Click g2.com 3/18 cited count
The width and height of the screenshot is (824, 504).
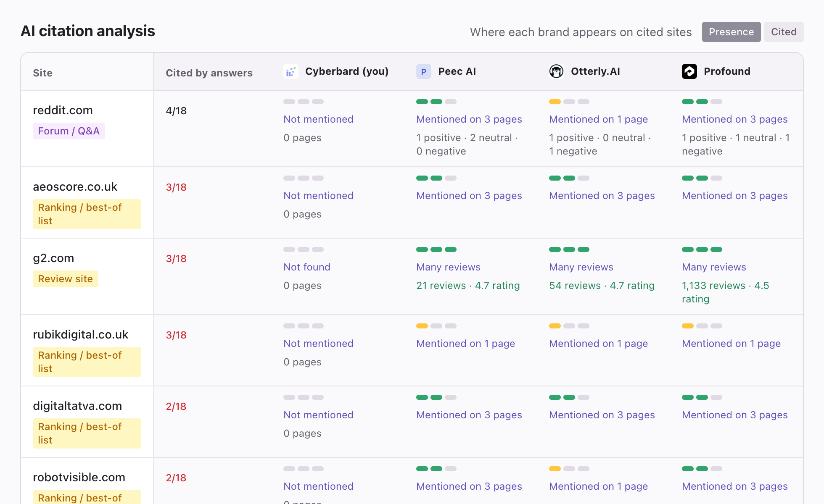(x=176, y=259)
